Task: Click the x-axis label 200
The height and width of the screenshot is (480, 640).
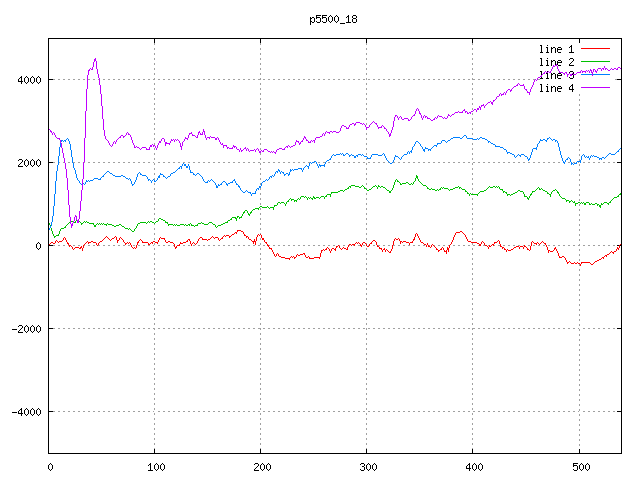Action: tap(262, 467)
